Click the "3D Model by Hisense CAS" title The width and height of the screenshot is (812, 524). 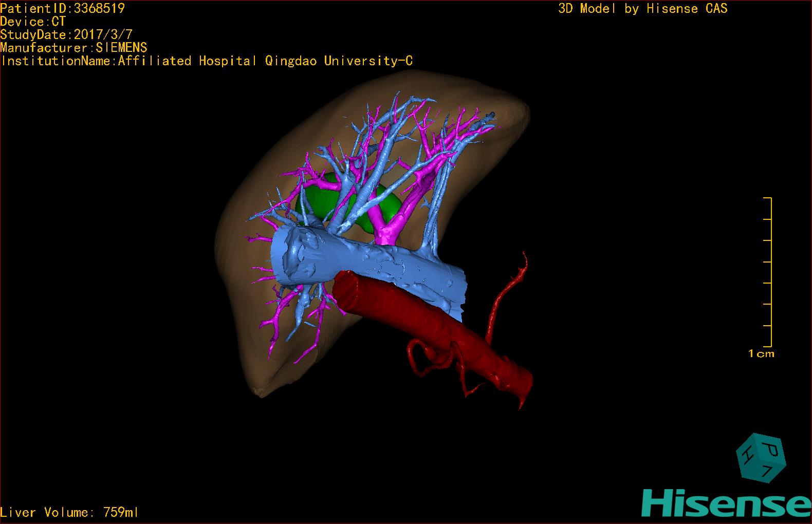pos(643,8)
